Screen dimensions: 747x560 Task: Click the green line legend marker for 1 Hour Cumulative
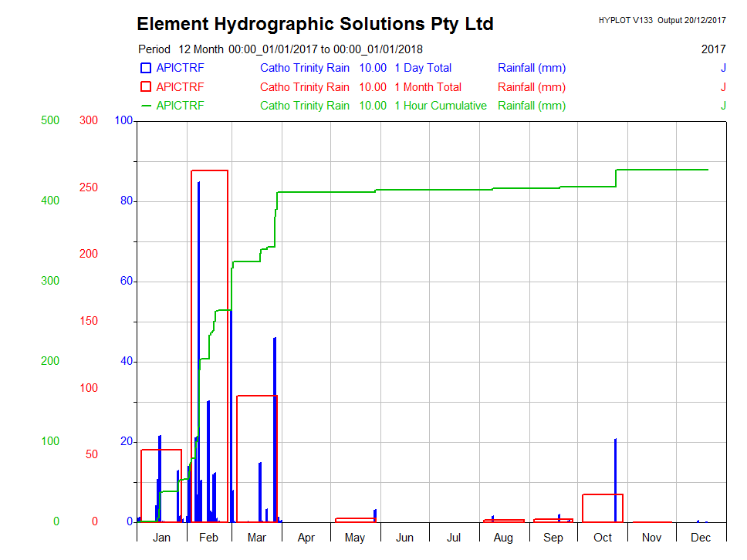pos(146,106)
